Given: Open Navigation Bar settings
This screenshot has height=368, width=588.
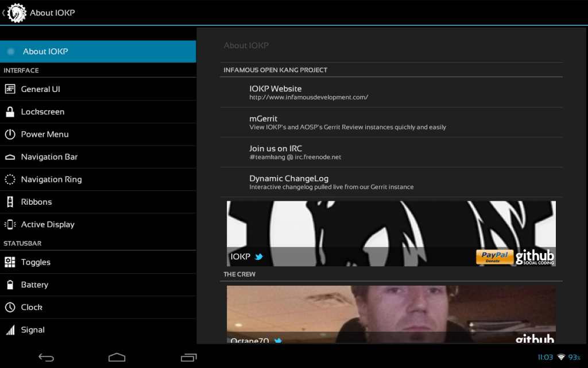Looking at the screenshot, I should [98, 157].
